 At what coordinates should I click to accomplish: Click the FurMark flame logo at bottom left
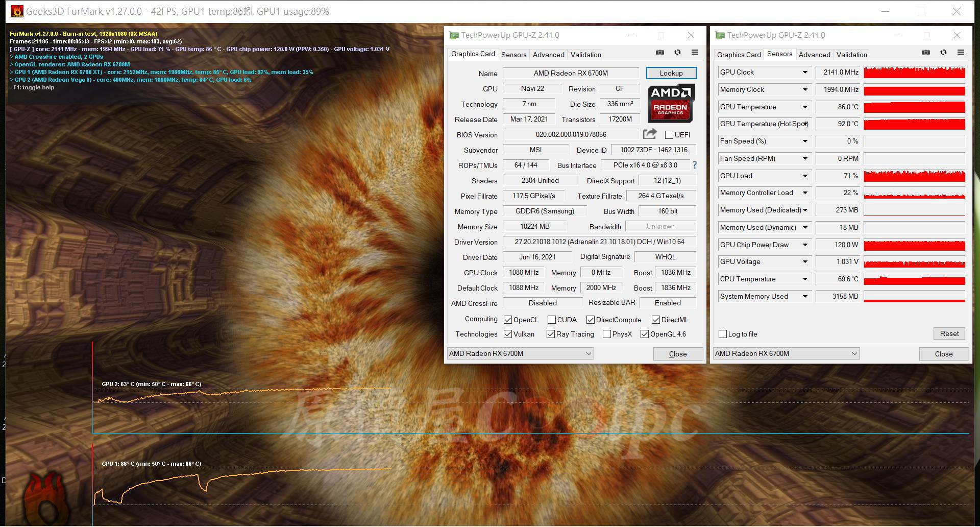coord(46,499)
